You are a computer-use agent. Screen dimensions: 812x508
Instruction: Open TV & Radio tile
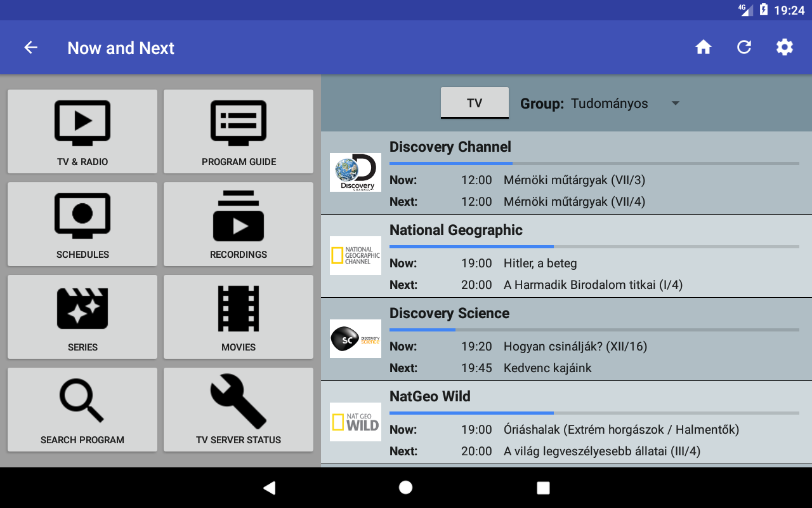tap(82, 131)
